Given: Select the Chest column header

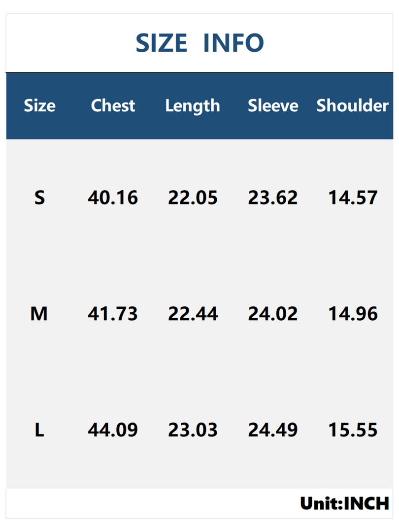Looking at the screenshot, I should pyautogui.click(x=113, y=105).
